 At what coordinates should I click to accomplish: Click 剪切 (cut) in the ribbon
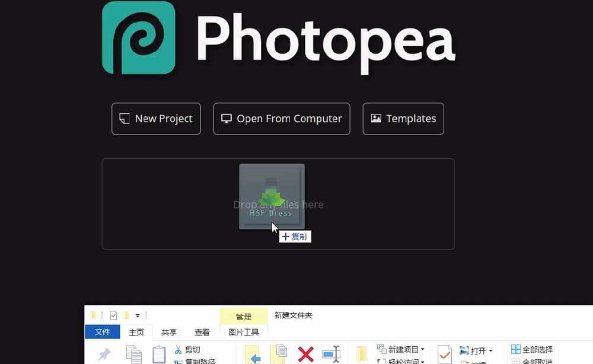coord(187,350)
